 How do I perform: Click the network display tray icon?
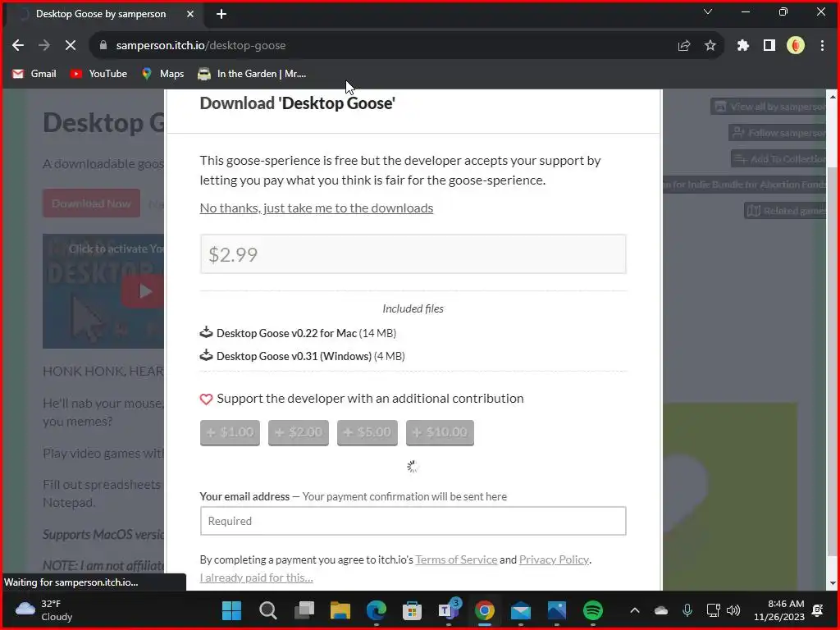[x=713, y=610]
